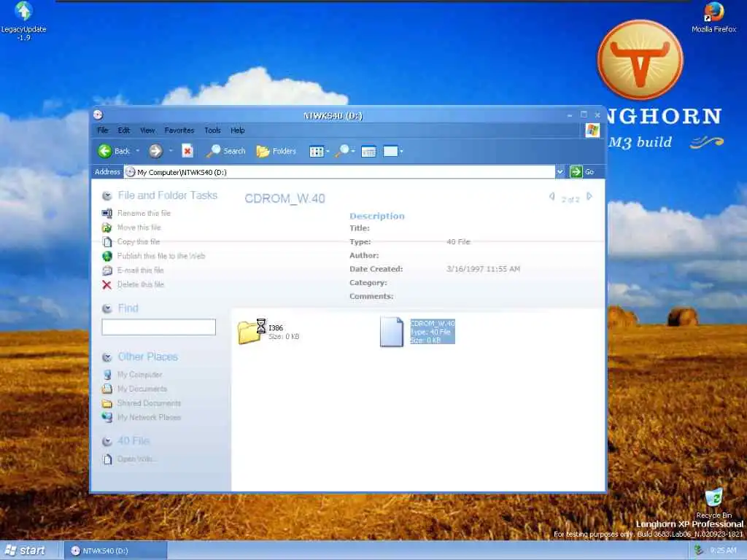Click Delete this file
This screenshot has width=747, height=560.
141,285
